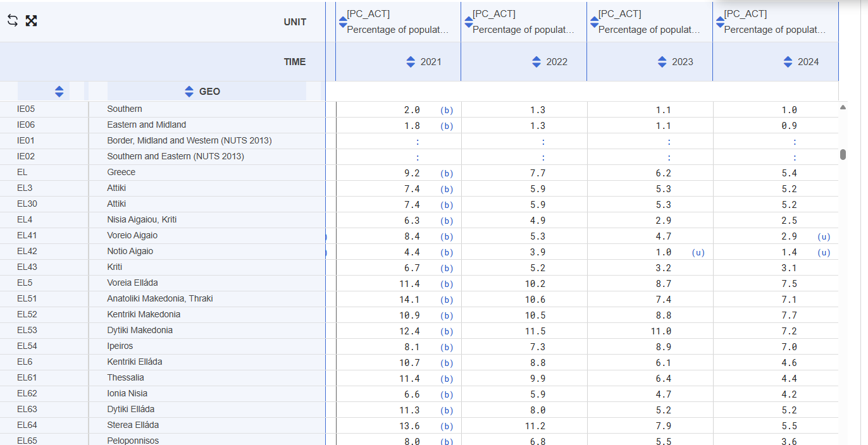Open the (u) flag for Voreio Aigaio 2024
Screen dimensions: 868x445
coord(823,236)
